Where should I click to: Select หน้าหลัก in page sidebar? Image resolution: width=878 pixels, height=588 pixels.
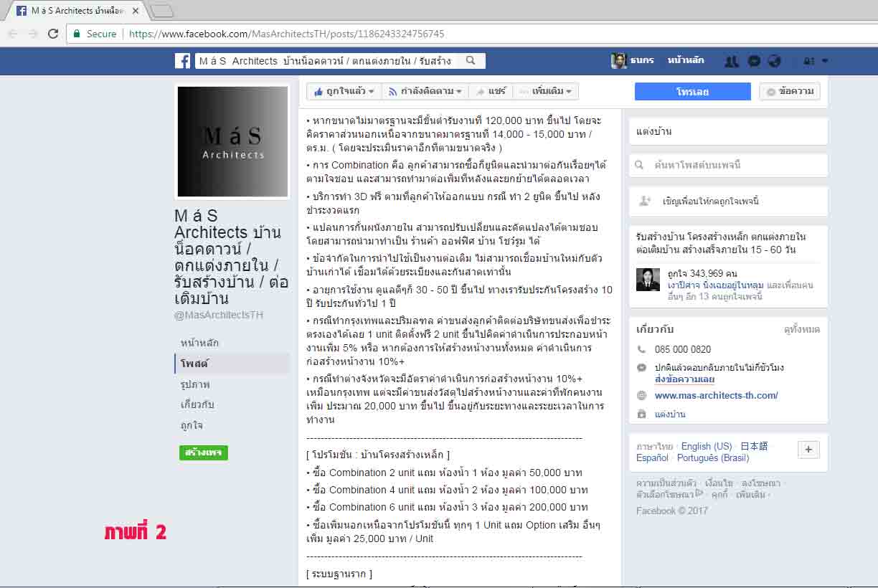199,343
